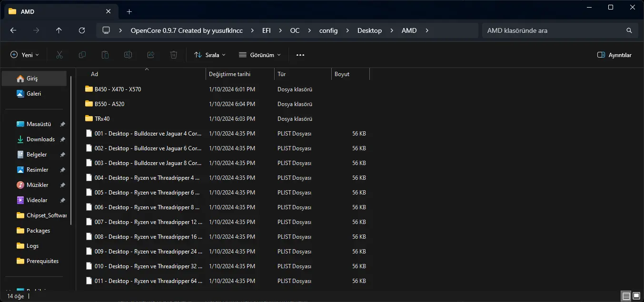Viewport: 644px width, 302px height.
Task: Open a new tab with plus button
Action: (x=129, y=11)
